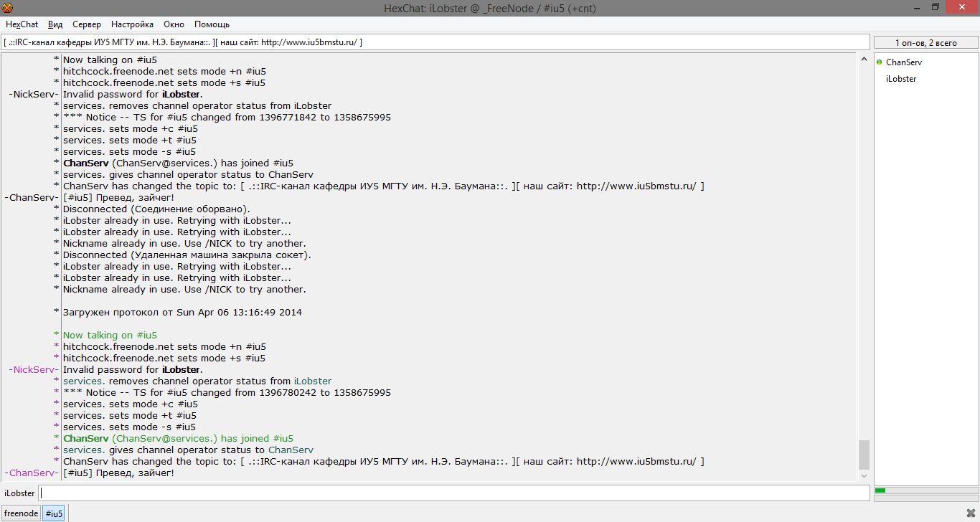980x522 pixels.
Task: Restore down the HexChat window
Action: point(935,7)
